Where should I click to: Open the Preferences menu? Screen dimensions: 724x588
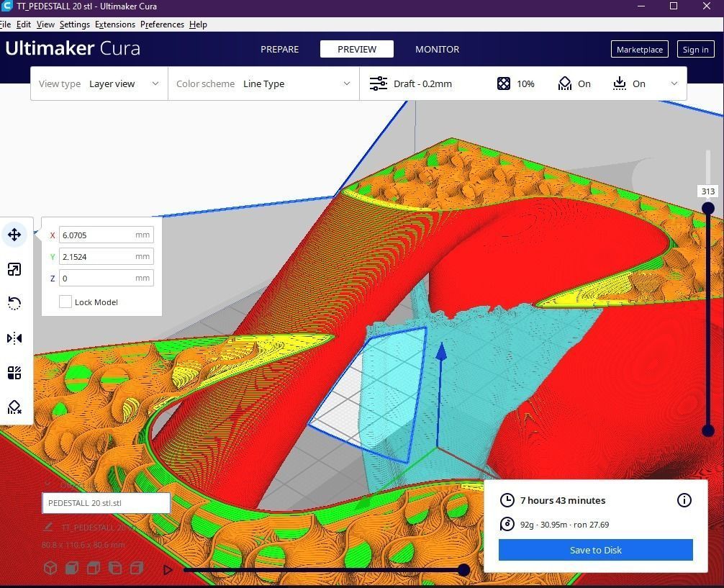[162, 24]
